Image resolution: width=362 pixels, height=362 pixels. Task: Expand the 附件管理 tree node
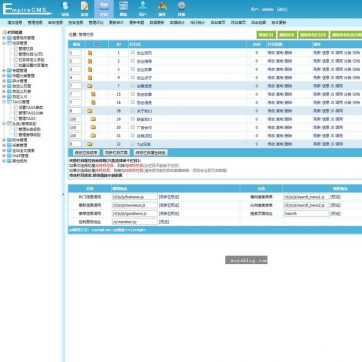point(4,140)
